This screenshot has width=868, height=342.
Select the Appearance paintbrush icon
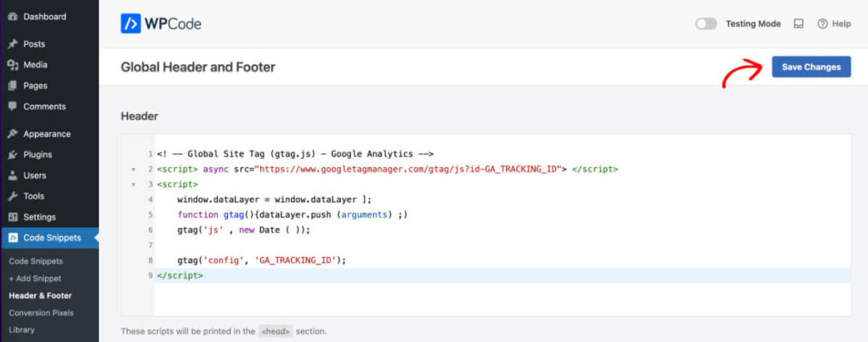[x=13, y=133]
